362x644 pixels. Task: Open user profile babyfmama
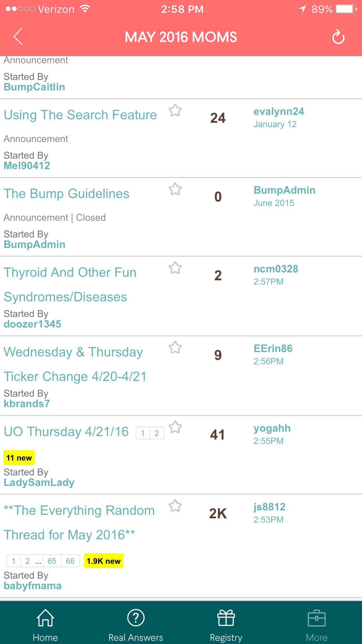click(33, 586)
